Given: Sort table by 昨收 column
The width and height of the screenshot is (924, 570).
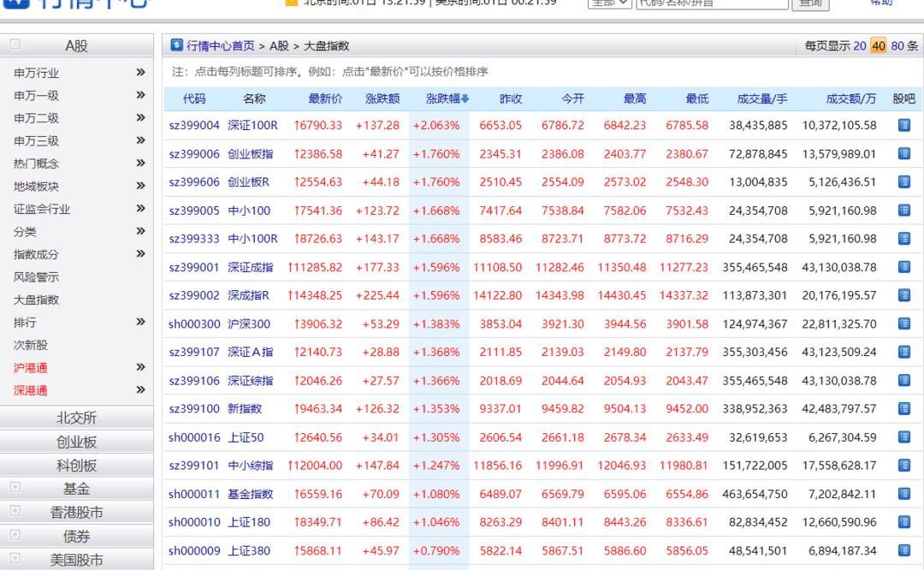Looking at the screenshot, I should tap(511, 98).
